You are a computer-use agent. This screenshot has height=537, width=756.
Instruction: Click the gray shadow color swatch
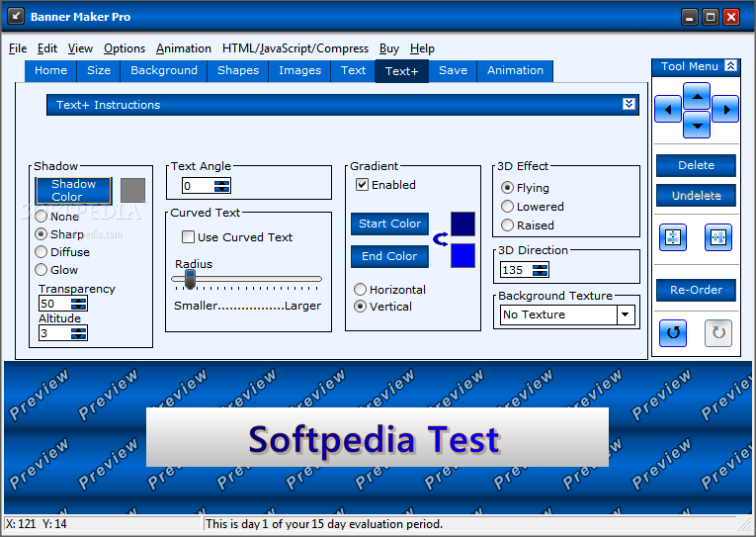point(132,190)
